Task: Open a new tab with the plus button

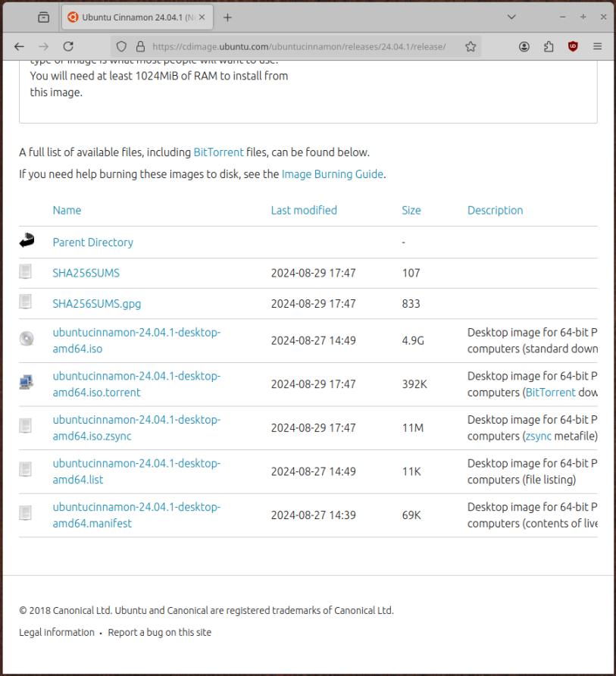Action: (227, 17)
